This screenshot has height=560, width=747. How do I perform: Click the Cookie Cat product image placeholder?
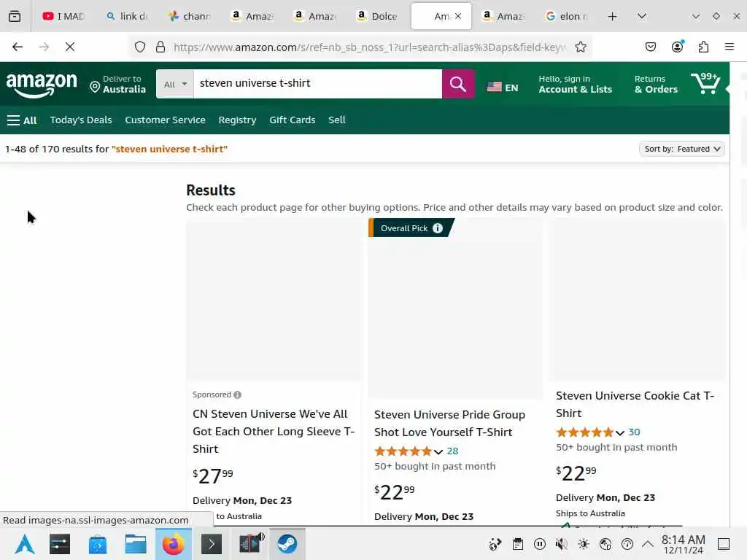637,300
